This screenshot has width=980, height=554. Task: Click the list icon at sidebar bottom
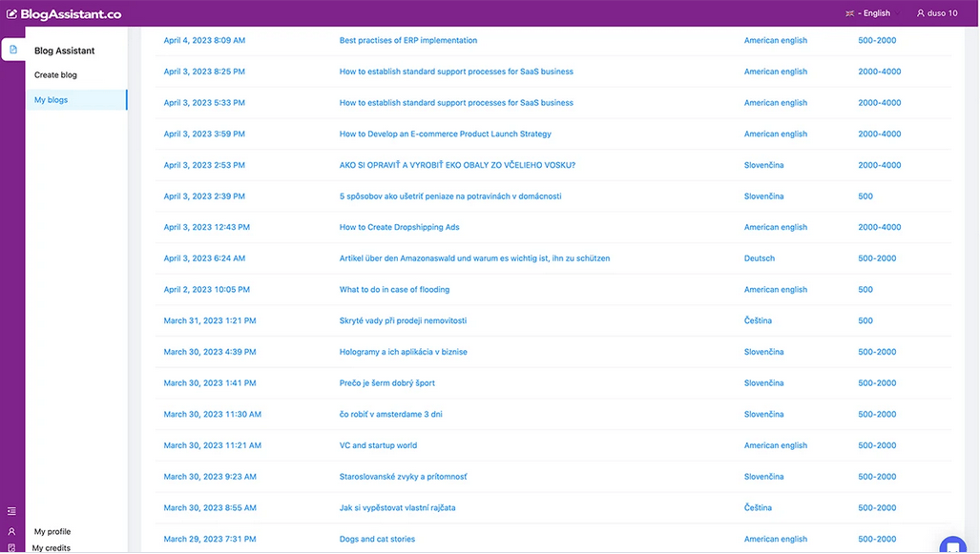(10, 509)
